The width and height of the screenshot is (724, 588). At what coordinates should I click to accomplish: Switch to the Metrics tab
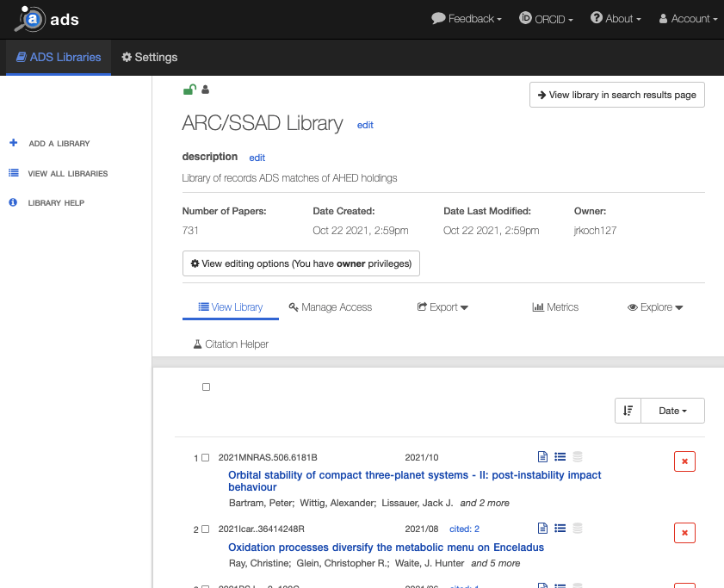point(555,307)
